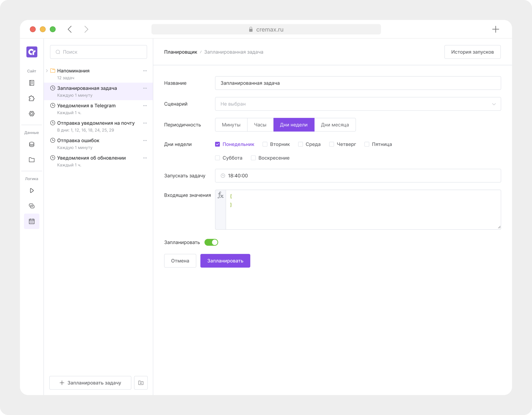Check the Среда checkbox

tap(301, 144)
